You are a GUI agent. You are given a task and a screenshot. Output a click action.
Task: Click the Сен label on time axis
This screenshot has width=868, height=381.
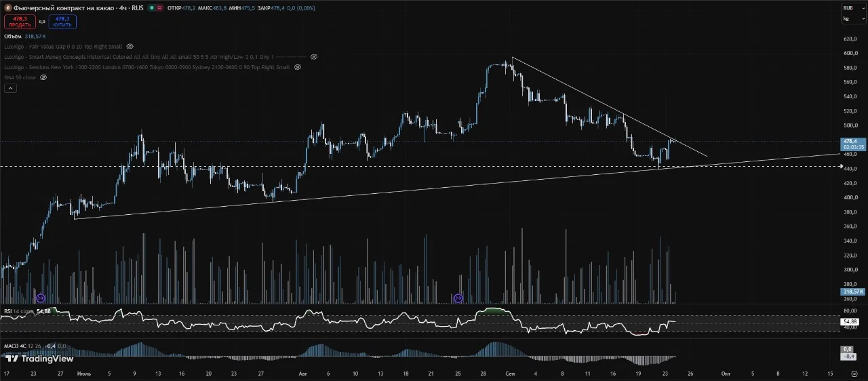pos(509,374)
